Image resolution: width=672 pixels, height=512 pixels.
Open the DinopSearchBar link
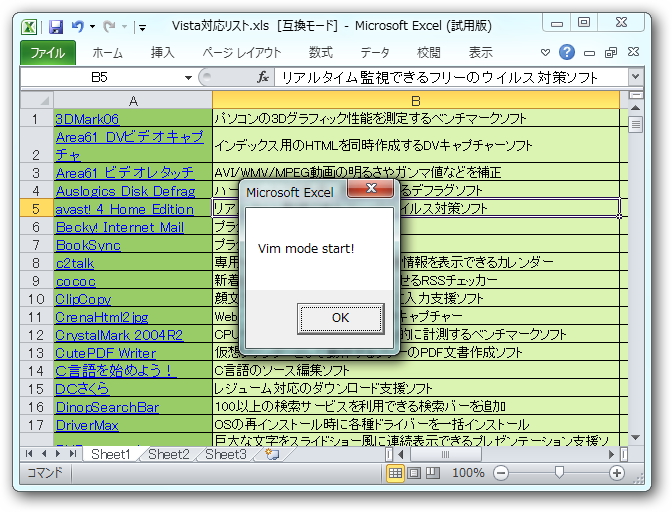pyautogui.click(x=107, y=407)
